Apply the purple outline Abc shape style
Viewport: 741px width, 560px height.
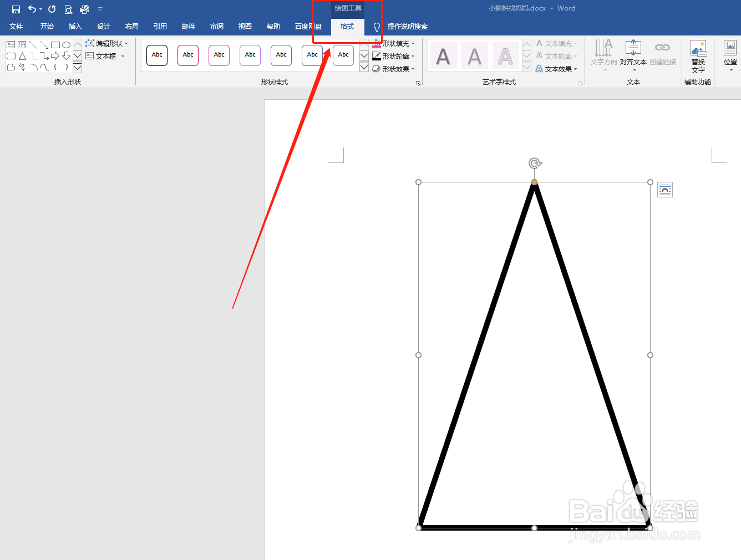coord(250,55)
